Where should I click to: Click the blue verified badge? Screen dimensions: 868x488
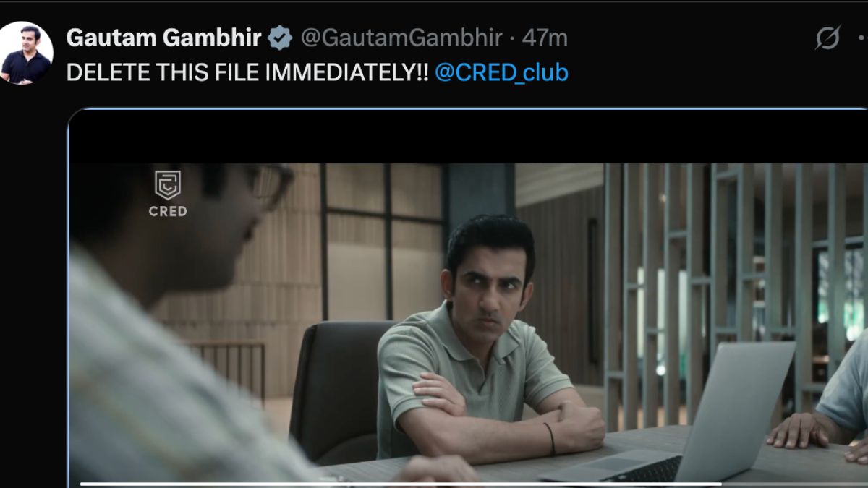click(x=279, y=38)
